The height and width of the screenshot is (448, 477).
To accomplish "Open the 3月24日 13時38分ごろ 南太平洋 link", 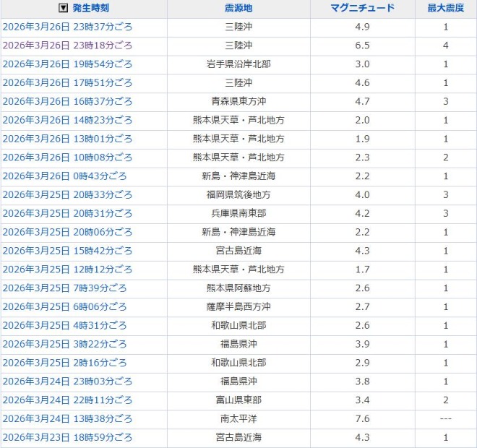I will coord(68,419).
